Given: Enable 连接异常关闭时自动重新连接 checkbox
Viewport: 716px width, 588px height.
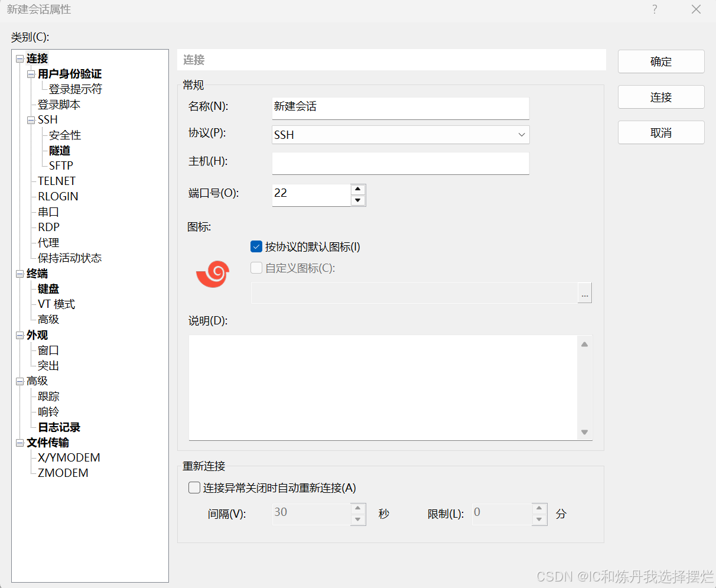Looking at the screenshot, I should coord(194,488).
